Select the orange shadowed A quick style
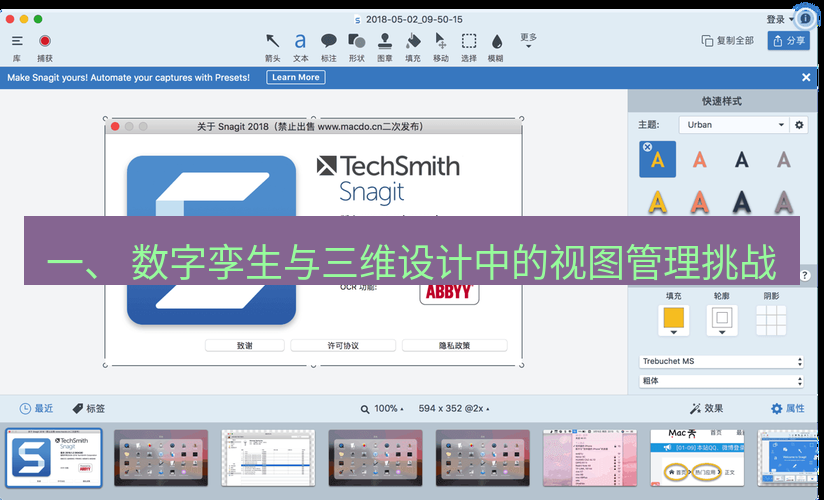Image resolution: width=824 pixels, height=500 pixels. [x=699, y=202]
